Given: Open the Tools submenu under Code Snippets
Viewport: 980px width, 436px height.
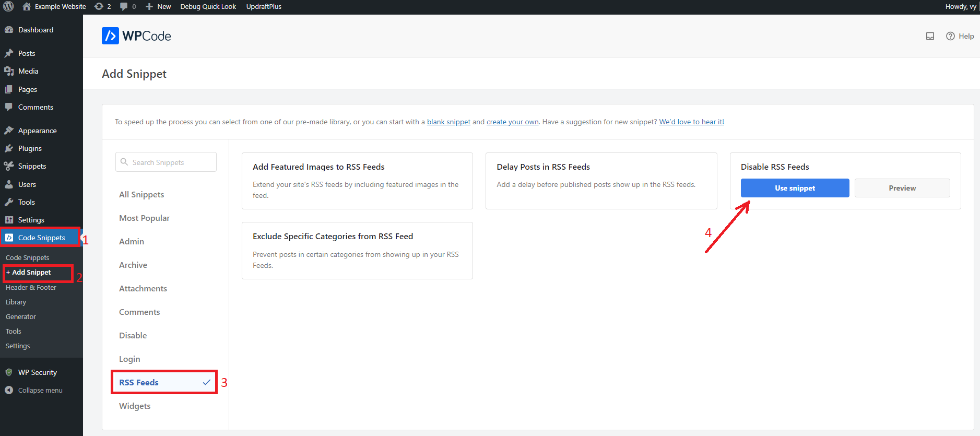Looking at the screenshot, I should tap(14, 331).
